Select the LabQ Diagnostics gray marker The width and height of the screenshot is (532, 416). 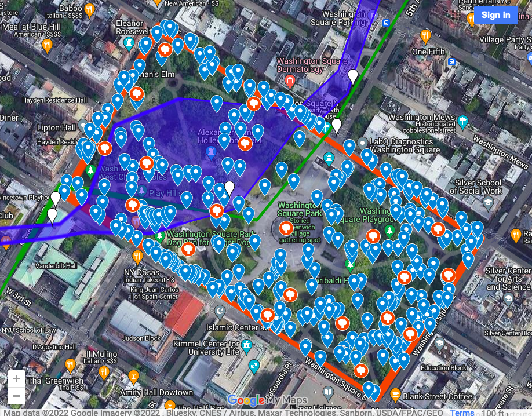coord(362,143)
